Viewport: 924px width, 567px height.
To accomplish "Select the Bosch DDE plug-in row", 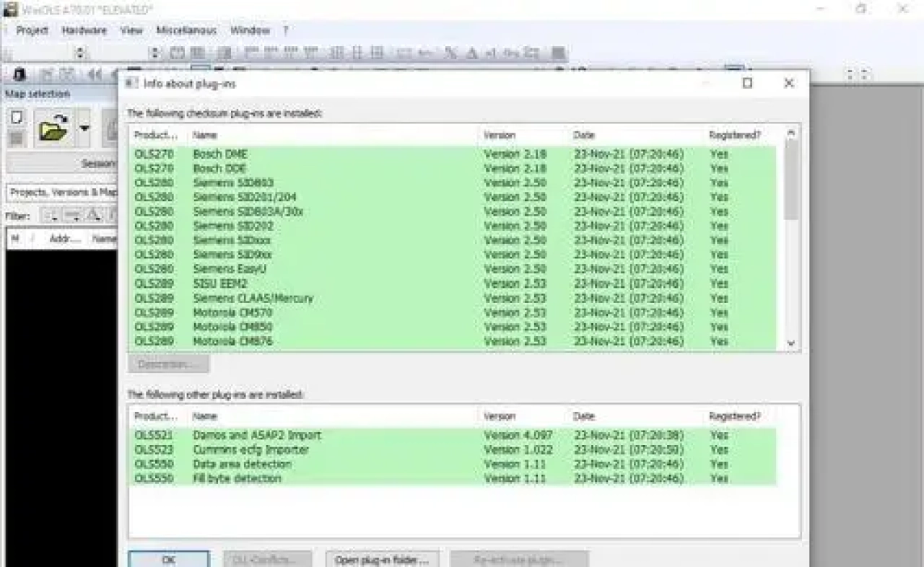I will click(x=453, y=168).
